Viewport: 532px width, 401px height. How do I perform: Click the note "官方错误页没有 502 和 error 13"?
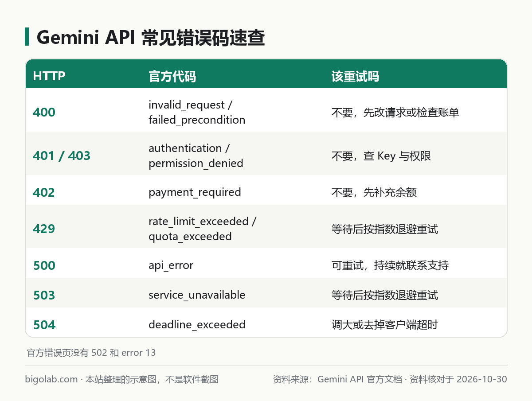coord(91,353)
